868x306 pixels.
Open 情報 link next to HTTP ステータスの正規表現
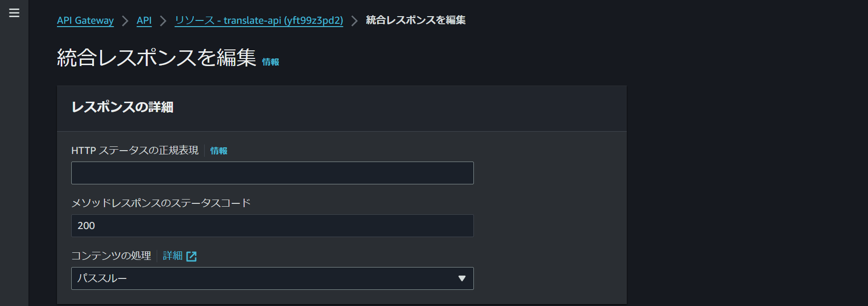point(219,151)
